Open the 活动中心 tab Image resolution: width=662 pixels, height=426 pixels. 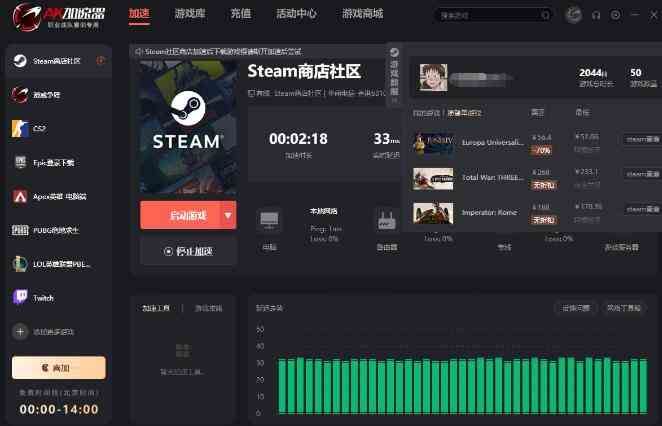pos(296,14)
